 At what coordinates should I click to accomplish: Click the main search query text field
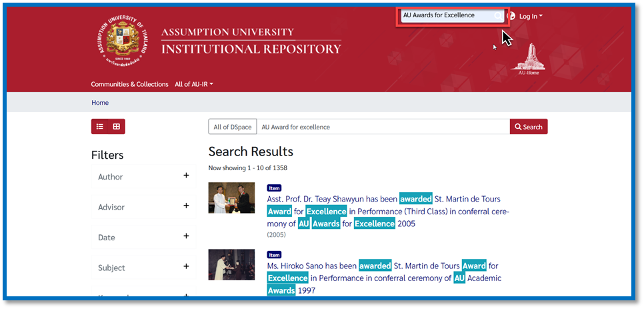[383, 127]
